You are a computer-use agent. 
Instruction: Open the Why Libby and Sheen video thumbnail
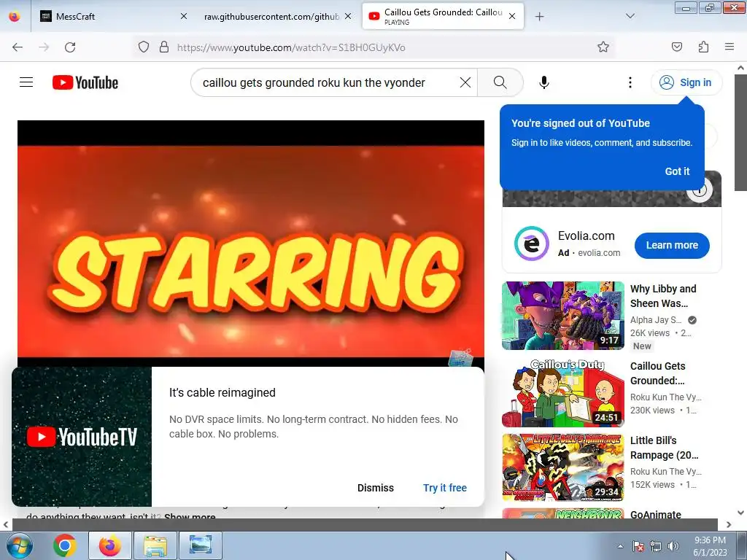click(x=562, y=315)
